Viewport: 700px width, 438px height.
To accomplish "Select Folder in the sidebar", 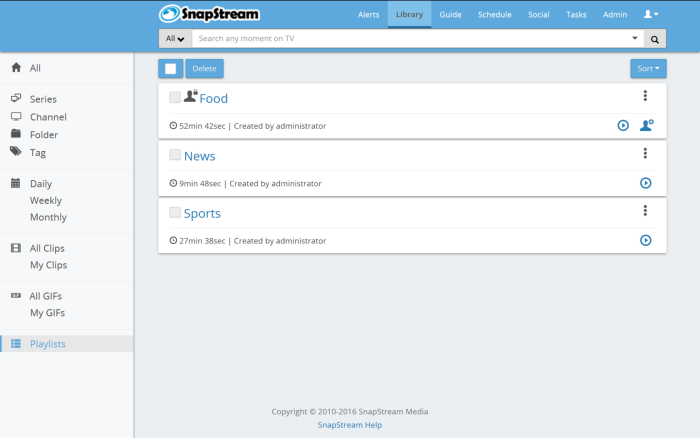I will point(44,135).
